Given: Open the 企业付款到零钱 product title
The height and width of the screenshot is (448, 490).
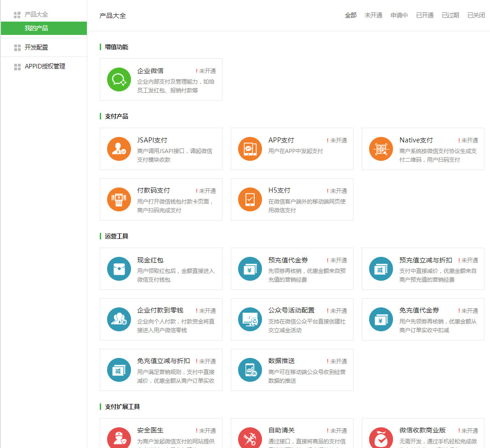Looking at the screenshot, I should tap(160, 311).
